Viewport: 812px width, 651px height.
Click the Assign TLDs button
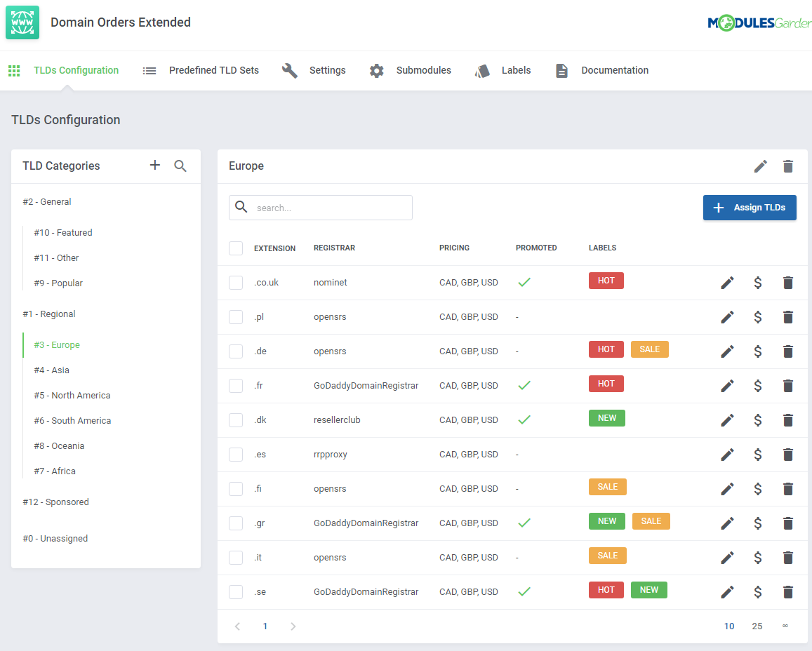[750, 208]
